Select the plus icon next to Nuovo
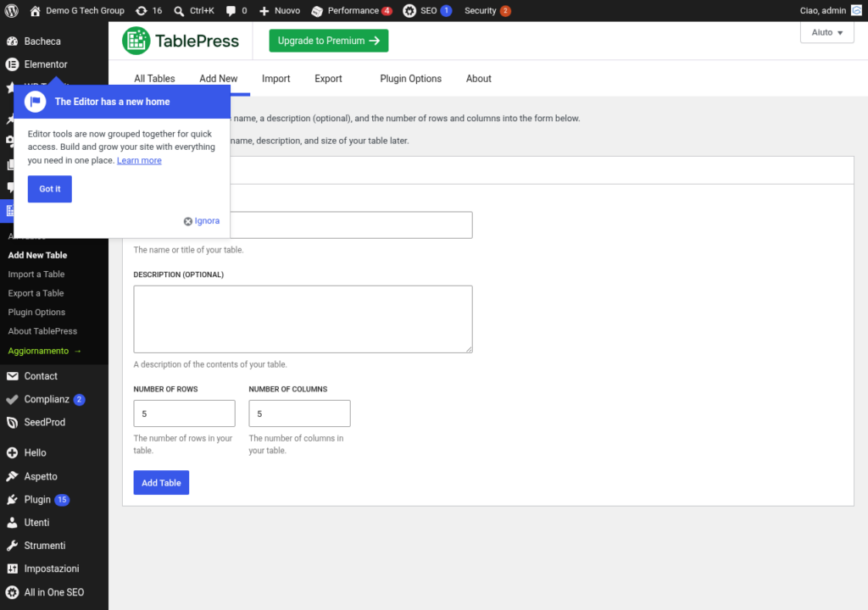 tap(264, 10)
